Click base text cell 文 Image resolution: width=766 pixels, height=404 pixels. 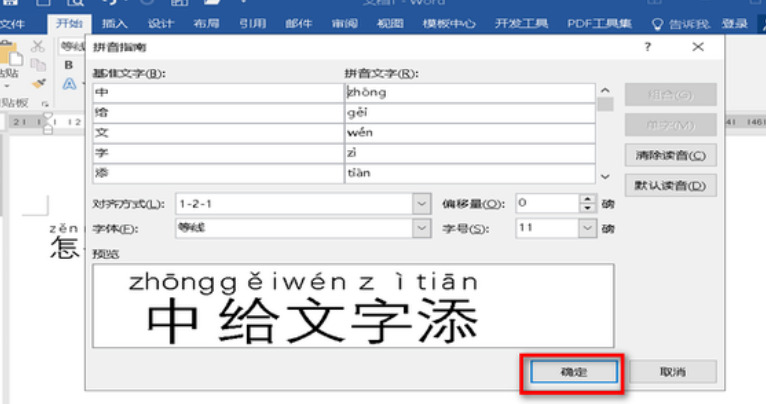[x=218, y=133]
